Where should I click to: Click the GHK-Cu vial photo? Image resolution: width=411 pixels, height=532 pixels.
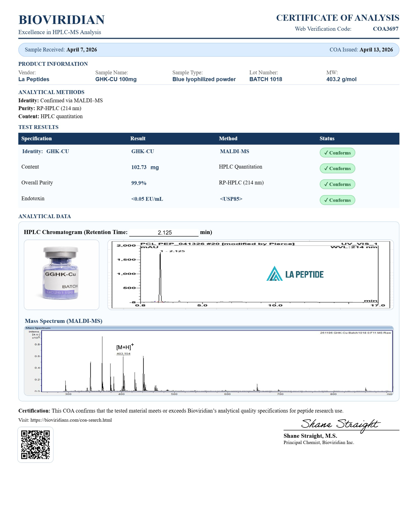[61, 274]
